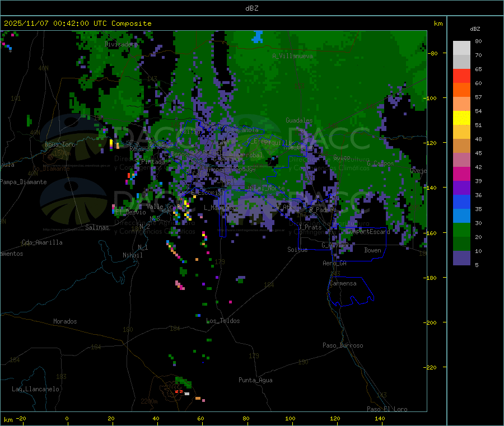The height and width of the screenshot is (426, 504).
Task: Select the blue 36 dBZ legend swatch
Action: [x=461, y=202]
